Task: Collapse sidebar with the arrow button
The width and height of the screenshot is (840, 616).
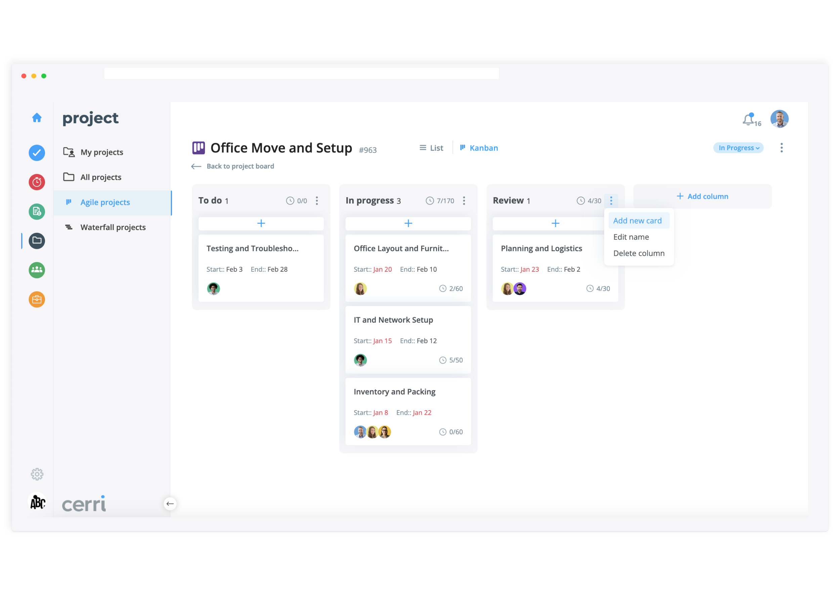Action: [170, 504]
